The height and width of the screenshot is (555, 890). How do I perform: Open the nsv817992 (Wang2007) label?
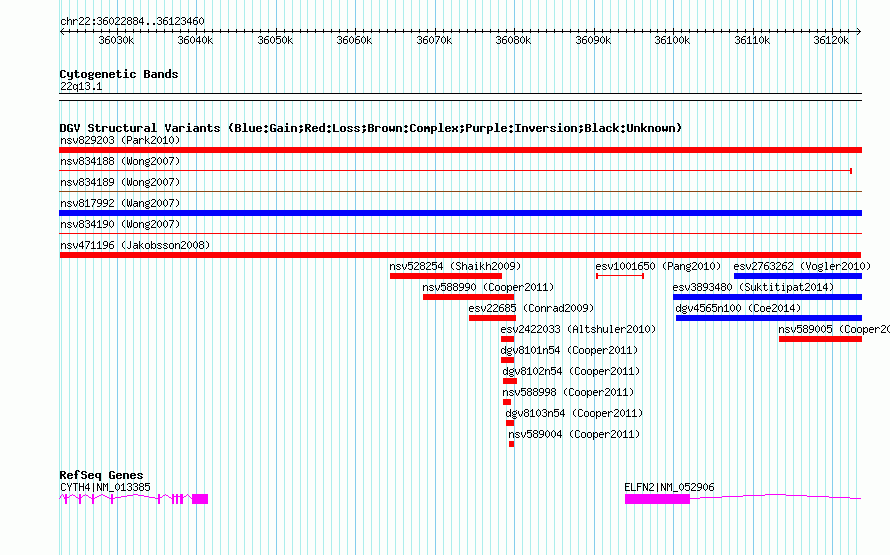[x=120, y=203]
